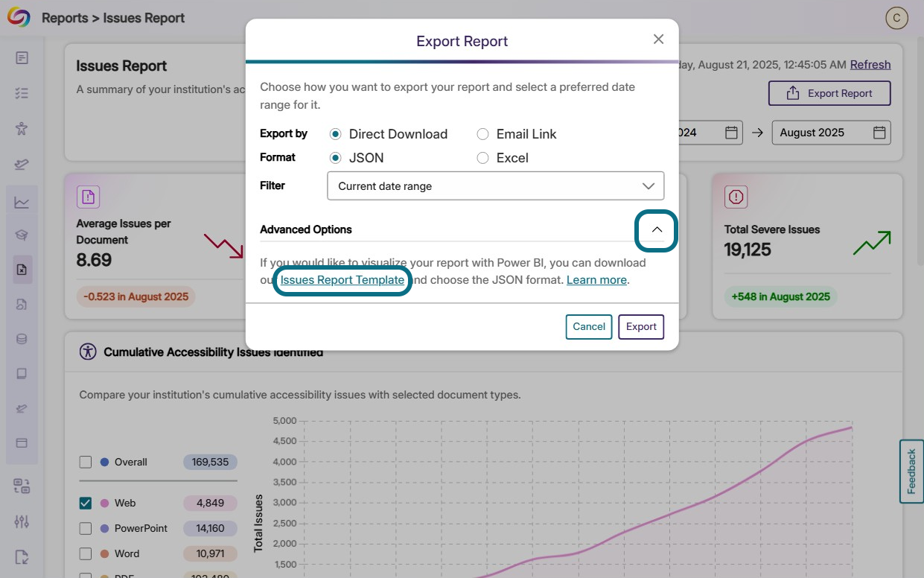Open the Export page sidebar icon
This screenshot has width=924, height=578.
pos(22,557)
